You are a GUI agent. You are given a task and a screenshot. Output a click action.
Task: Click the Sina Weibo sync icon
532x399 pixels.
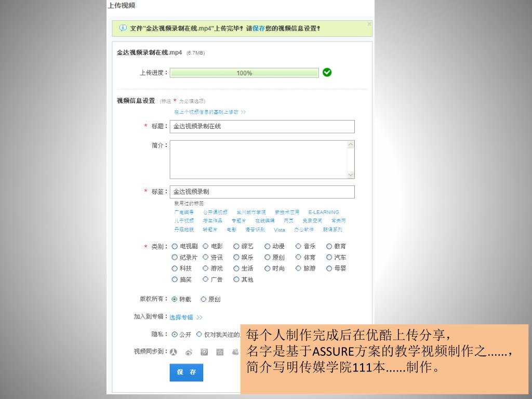(x=189, y=352)
